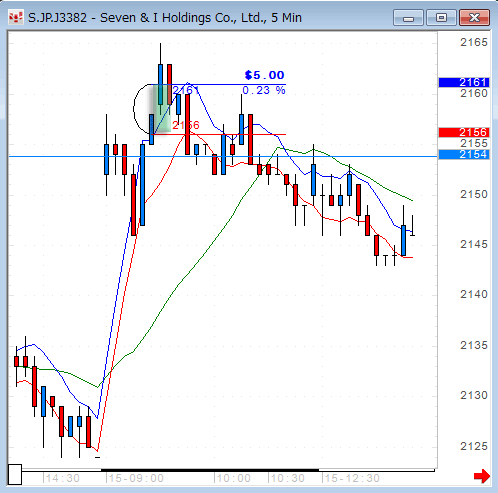Click the red 2156 label beside the candle
This screenshot has width=498, height=493.
tap(186, 125)
